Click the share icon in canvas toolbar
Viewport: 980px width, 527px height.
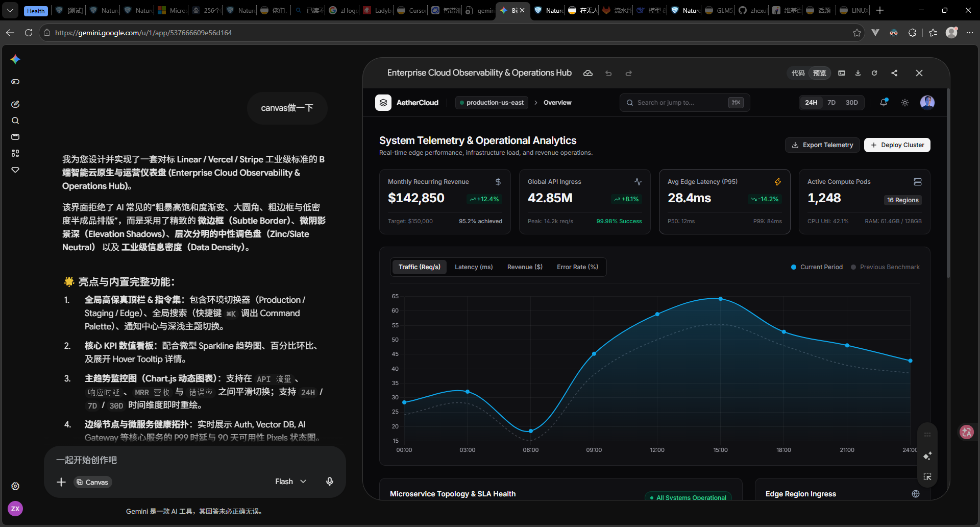(x=894, y=73)
